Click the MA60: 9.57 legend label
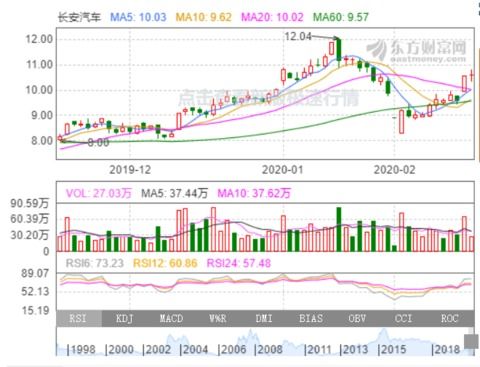Image resolution: width=480 pixels, height=367 pixels. 341,17
